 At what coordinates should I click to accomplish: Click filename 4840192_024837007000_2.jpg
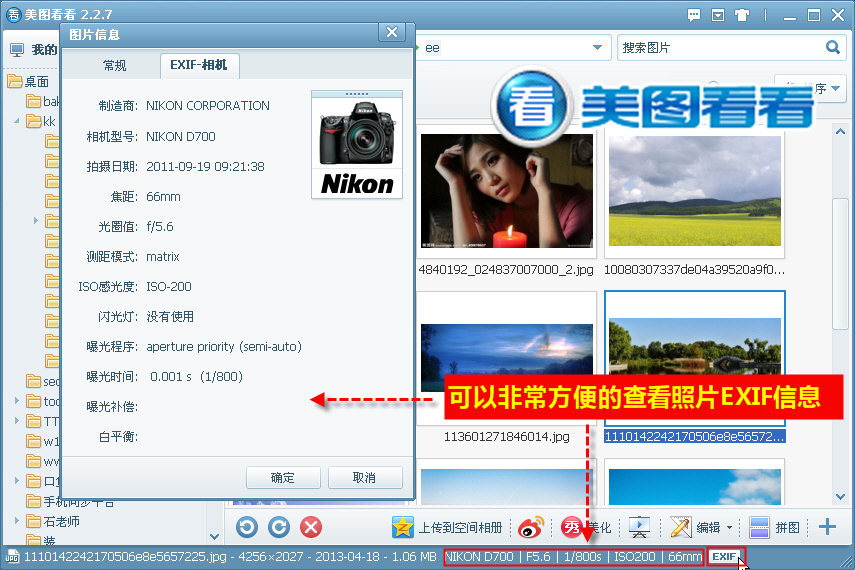pyautogui.click(x=506, y=269)
